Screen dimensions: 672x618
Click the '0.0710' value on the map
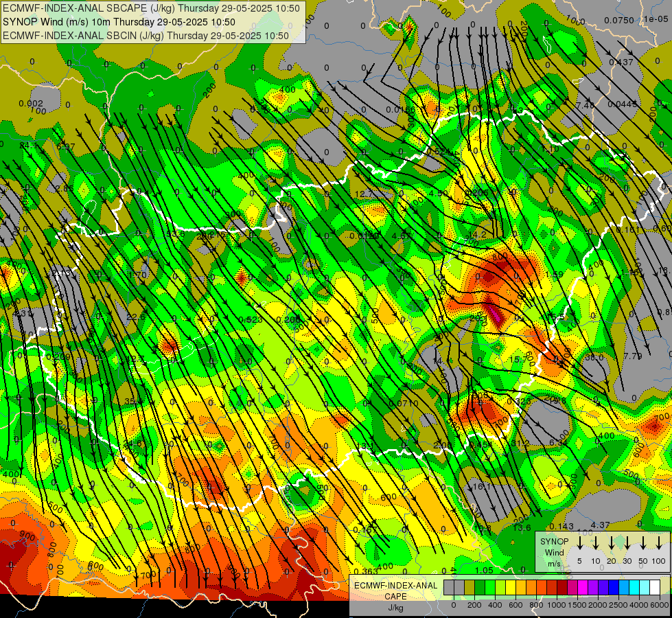click(x=404, y=403)
